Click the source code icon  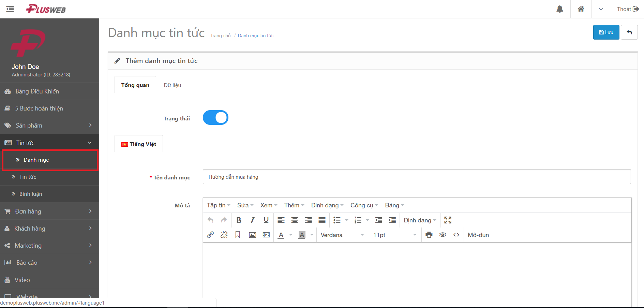456,235
